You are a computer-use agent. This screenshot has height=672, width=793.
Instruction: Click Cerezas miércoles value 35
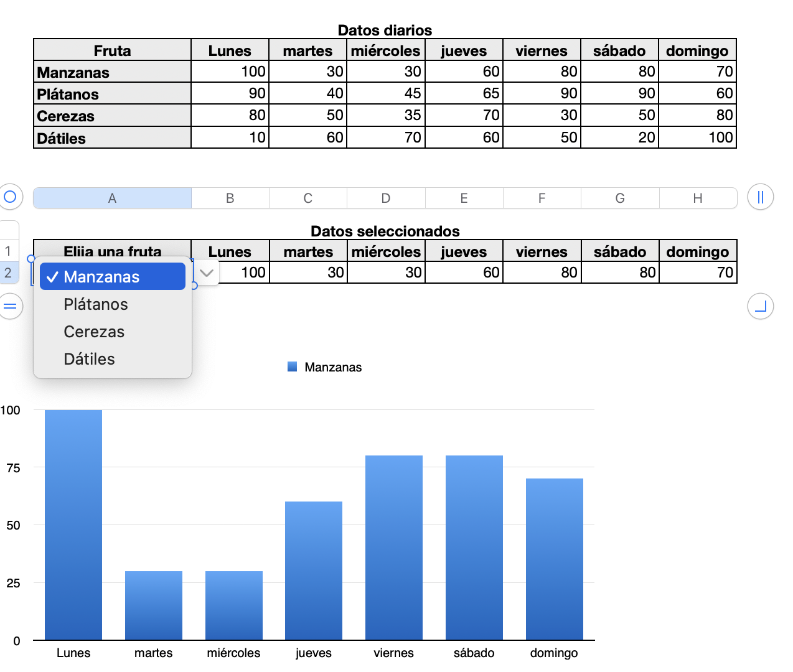click(386, 115)
